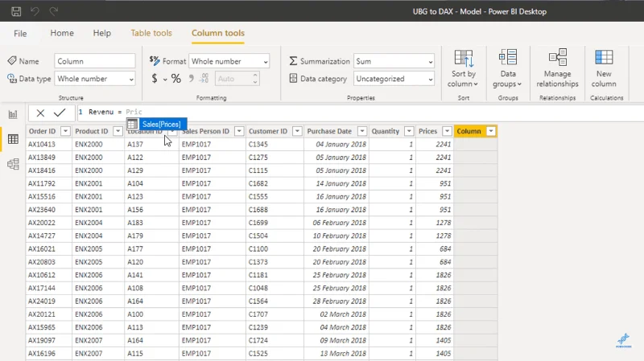The image size is (644, 361).
Task: Commit the formula with the checkmark icon
Action: [60, 113]
